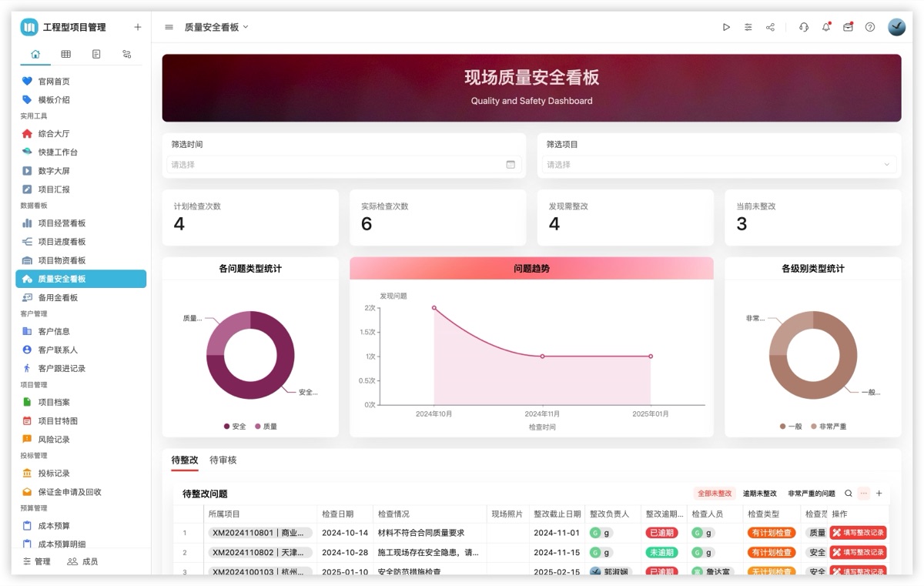Open 客户信息 in the sidebar

pos(81,331)
